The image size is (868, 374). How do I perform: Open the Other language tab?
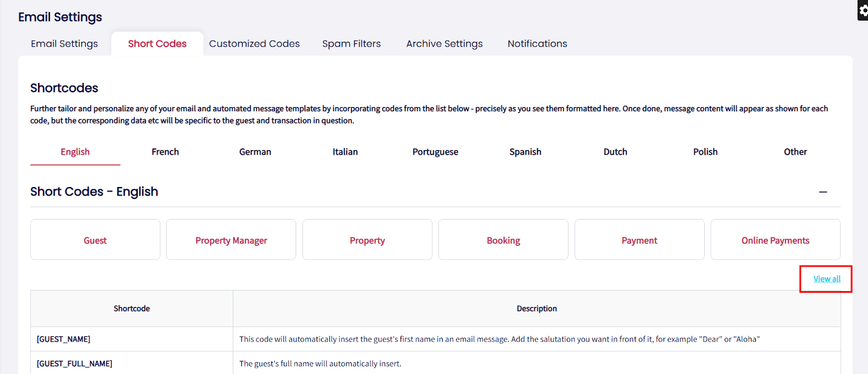pos(795,152)
